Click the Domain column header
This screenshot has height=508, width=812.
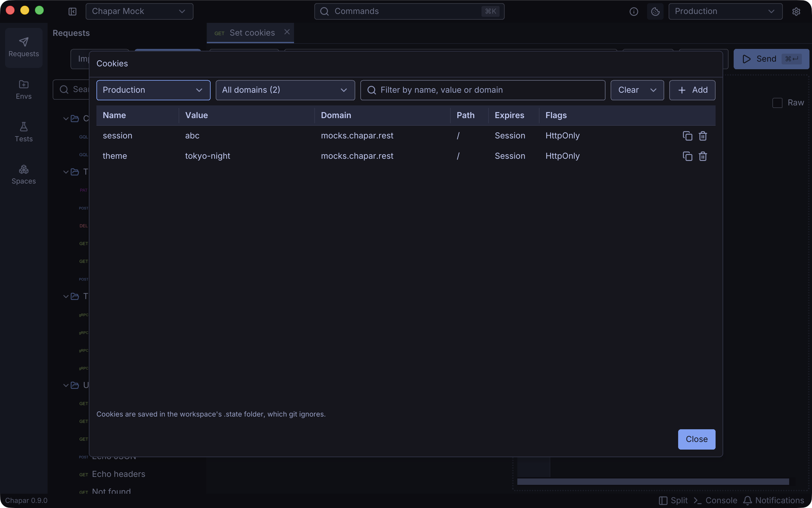click(x=336, y=115)
